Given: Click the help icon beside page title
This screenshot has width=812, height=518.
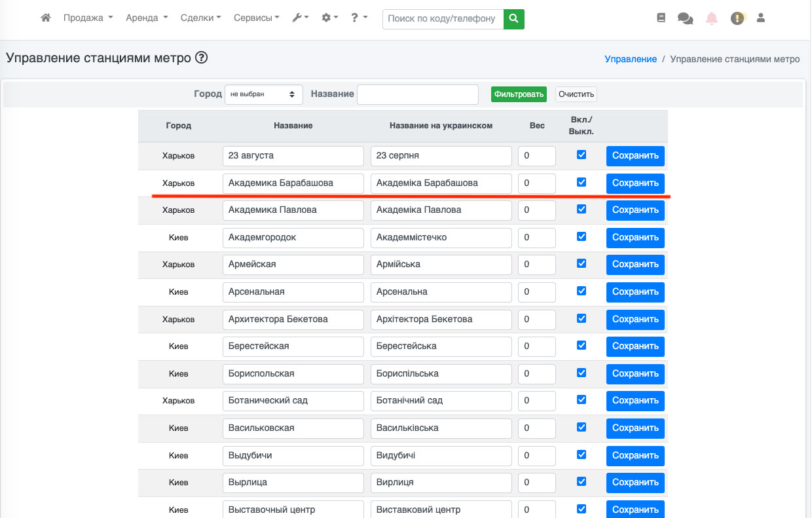Looking at the screenshot, I should [202, 58].
